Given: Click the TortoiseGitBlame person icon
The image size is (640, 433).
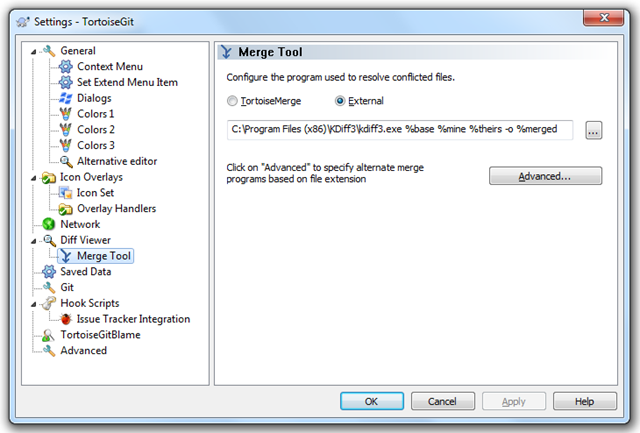Looking at the screenshot, I should (x=49, y=335).
